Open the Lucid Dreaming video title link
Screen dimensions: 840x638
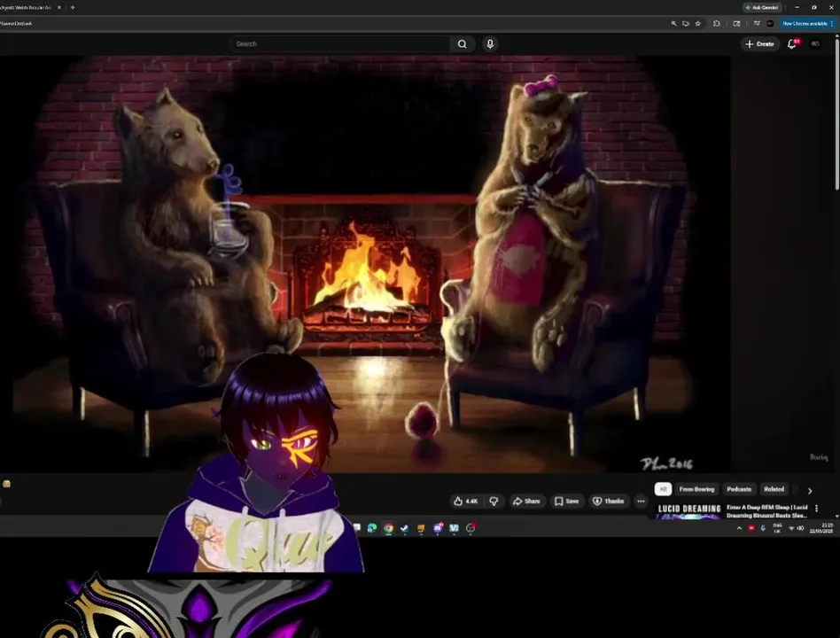click(766, 511)
